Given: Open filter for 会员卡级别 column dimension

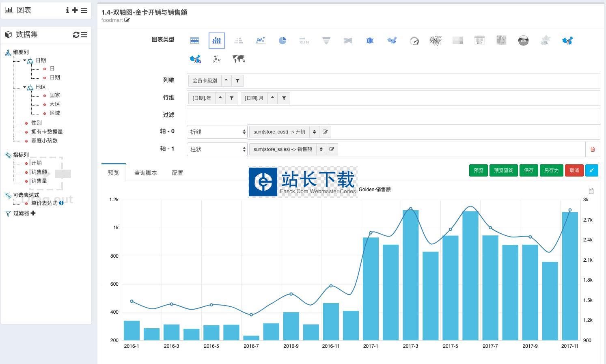Looking at the screenshot, I should [x=237, y=81].
